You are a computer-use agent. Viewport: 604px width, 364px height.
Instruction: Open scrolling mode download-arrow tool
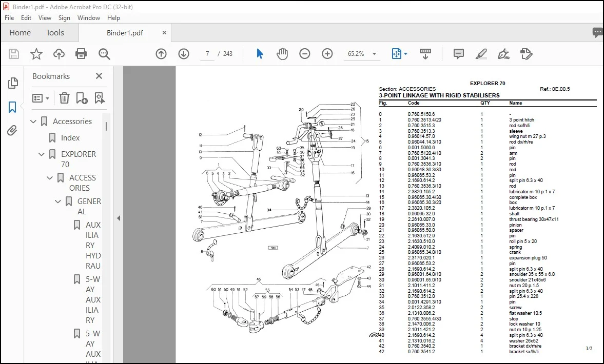click(x=425, y=54)
